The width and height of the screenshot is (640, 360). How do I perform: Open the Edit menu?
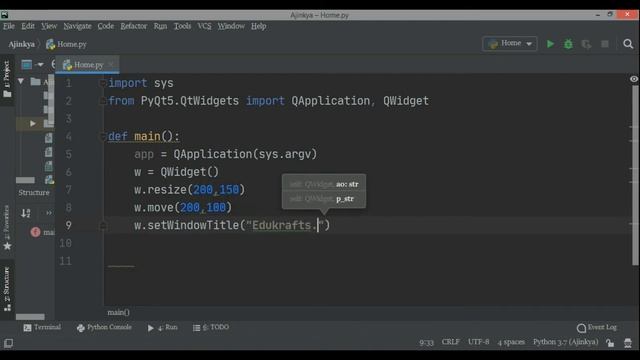tap(28, 26)
